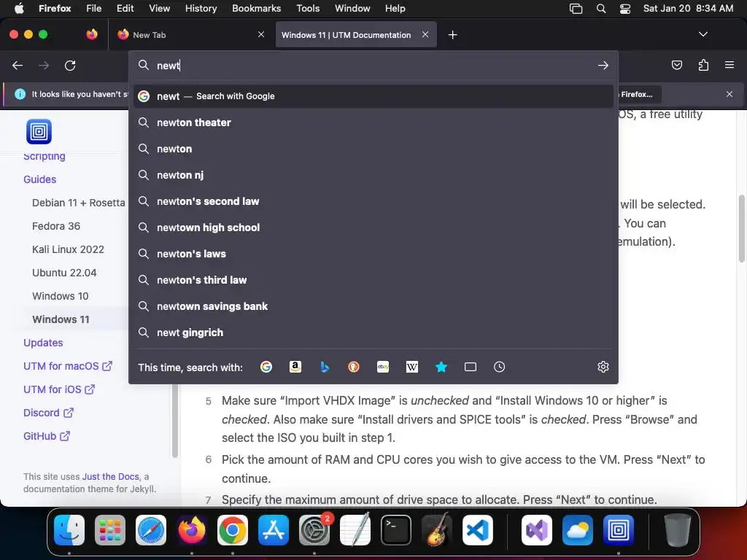The image size is (747, 560).
Task: Search this time with Amazon icon
Action: coord(295,367)
